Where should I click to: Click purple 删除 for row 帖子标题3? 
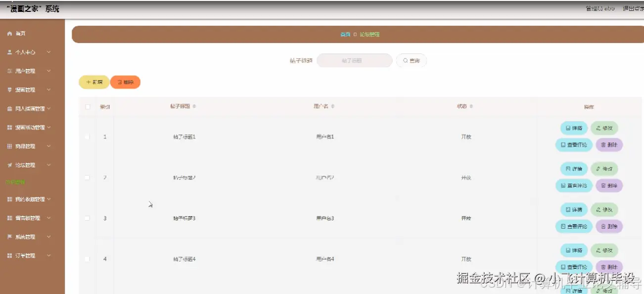(609, 226)
